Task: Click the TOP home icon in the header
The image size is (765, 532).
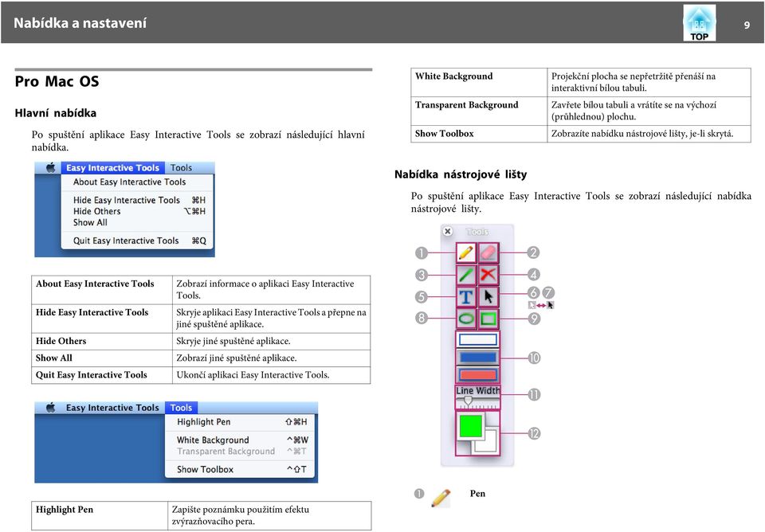Action: click(x=699, y=22)
